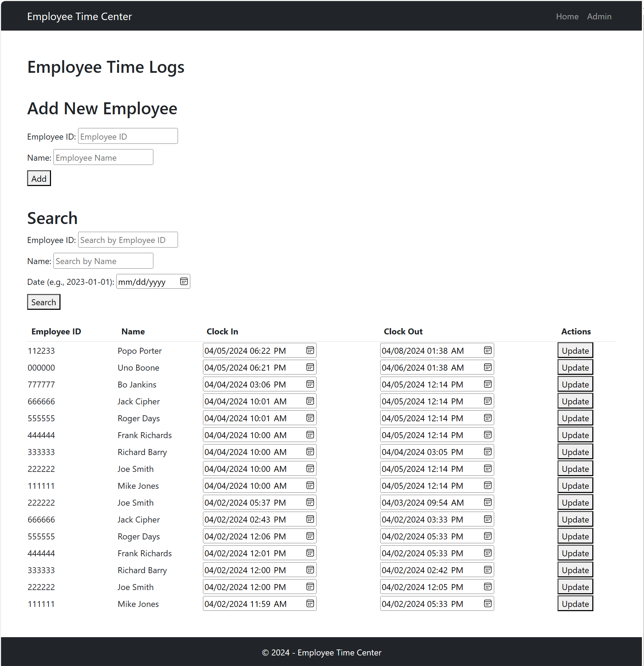Viewport: 644px width, 666px height.
Task: Focus Search by Name field
Action: [103, 261]
